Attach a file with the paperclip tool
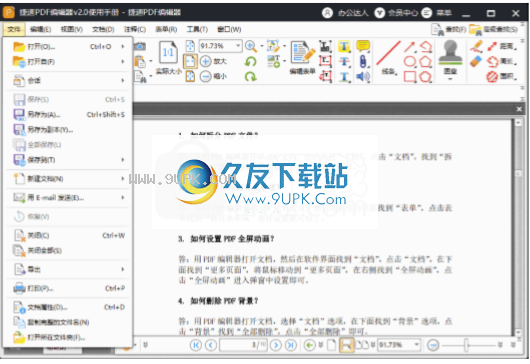This screenshot has height=364, width=530. tap(363, 62)
